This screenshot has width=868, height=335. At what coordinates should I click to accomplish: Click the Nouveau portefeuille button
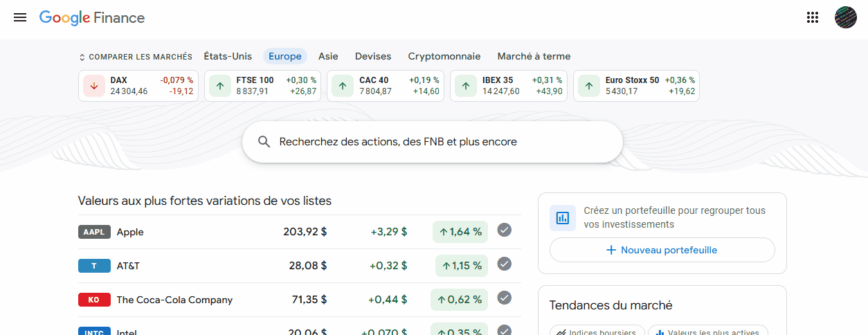(662, 250)
